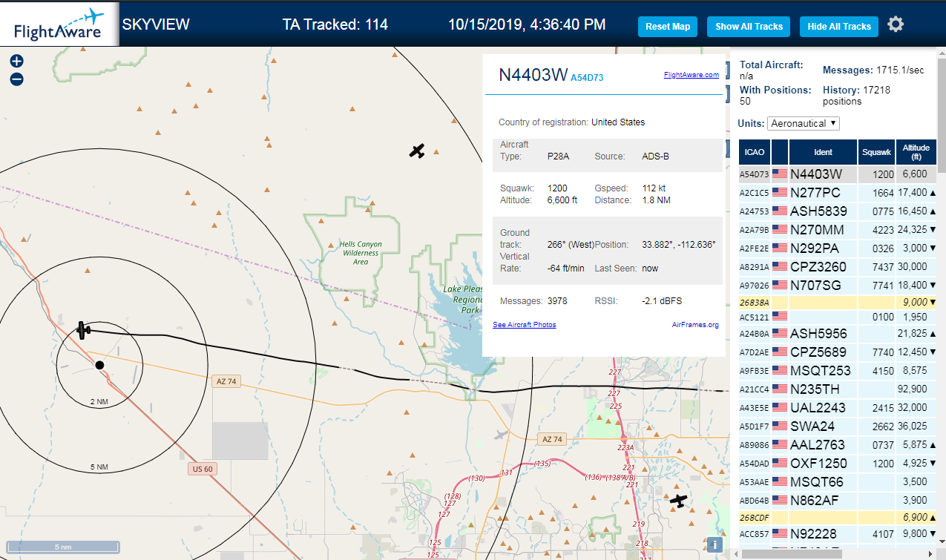This screenshot has width=946, height=560.
Task: Open FlightAware.com link in aircraft panel
Action: (691, 75)
